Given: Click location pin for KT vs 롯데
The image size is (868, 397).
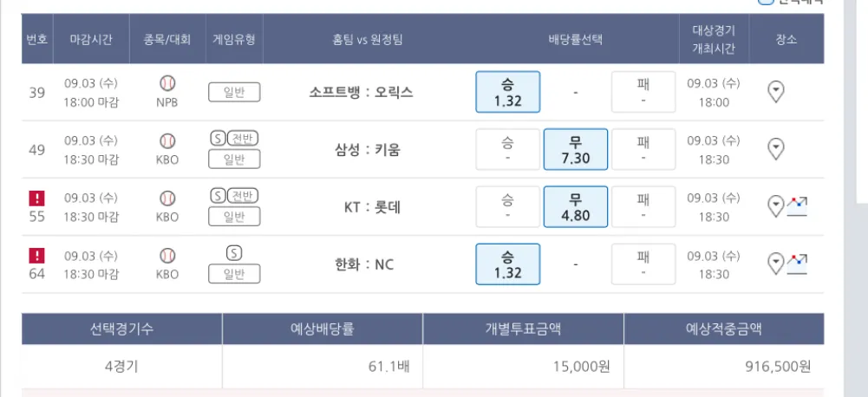Looking at the screenshot, I should pos(776,207).
